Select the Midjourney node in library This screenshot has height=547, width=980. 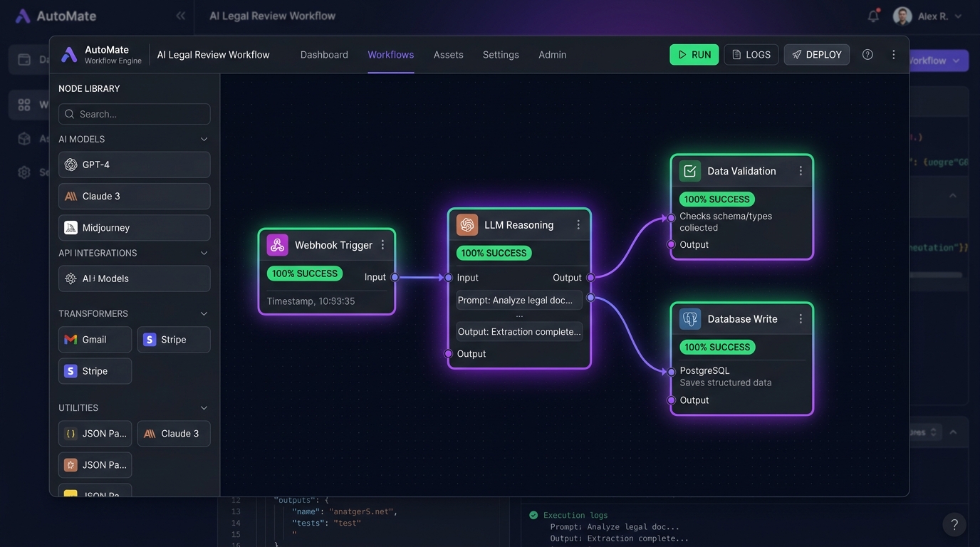pos(135,228)
